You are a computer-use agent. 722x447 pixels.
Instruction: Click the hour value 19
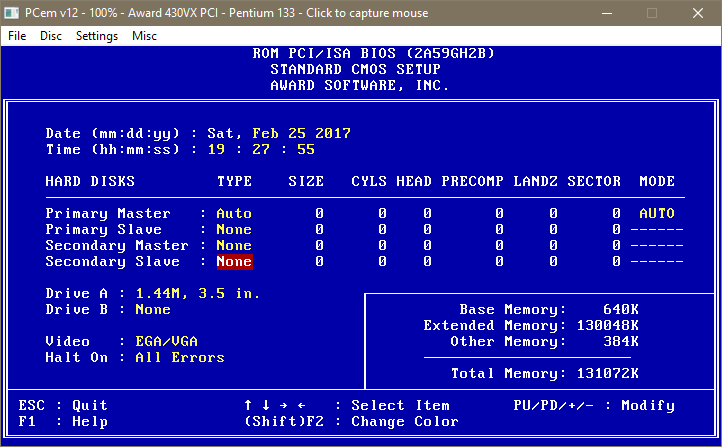[216, 149]
